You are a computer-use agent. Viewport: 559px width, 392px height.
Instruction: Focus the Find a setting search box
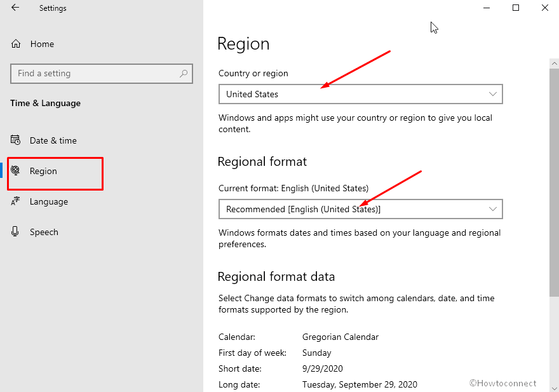click(102, 74)
